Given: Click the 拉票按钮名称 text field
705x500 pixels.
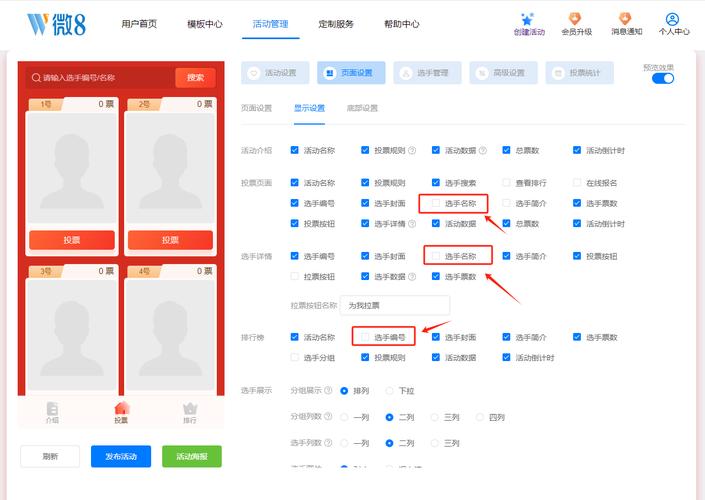Looking at the screenshot, I should (394, 305).
